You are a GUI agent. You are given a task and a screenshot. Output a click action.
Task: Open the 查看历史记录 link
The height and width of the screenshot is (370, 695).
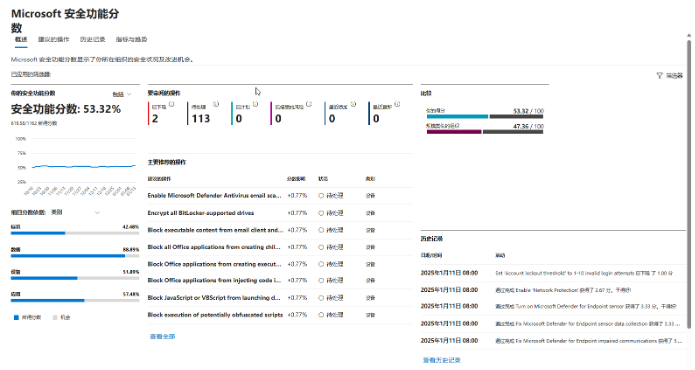(441, 360)
